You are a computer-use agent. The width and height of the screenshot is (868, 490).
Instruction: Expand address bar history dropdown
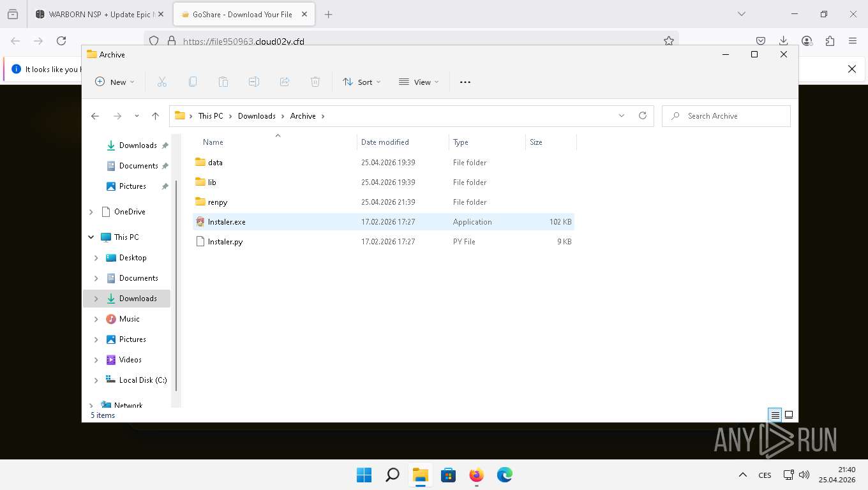(622, 115)
